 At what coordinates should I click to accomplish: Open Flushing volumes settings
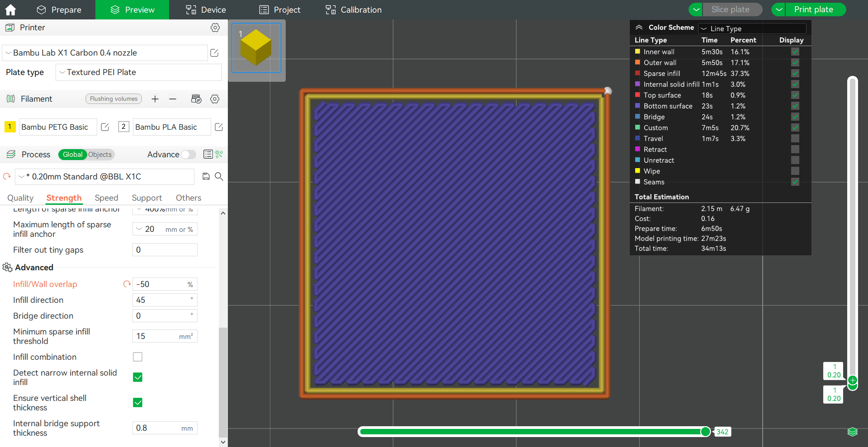113,99
